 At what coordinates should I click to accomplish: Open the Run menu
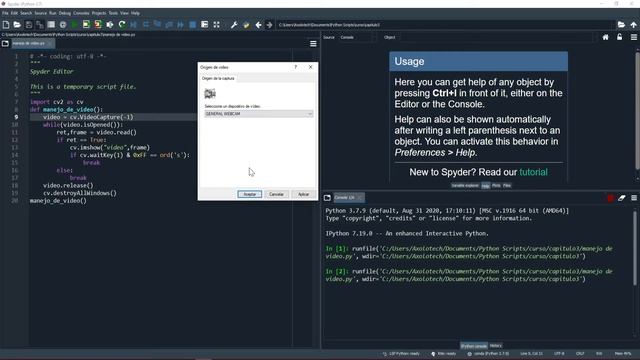click(x=53, y=13)
